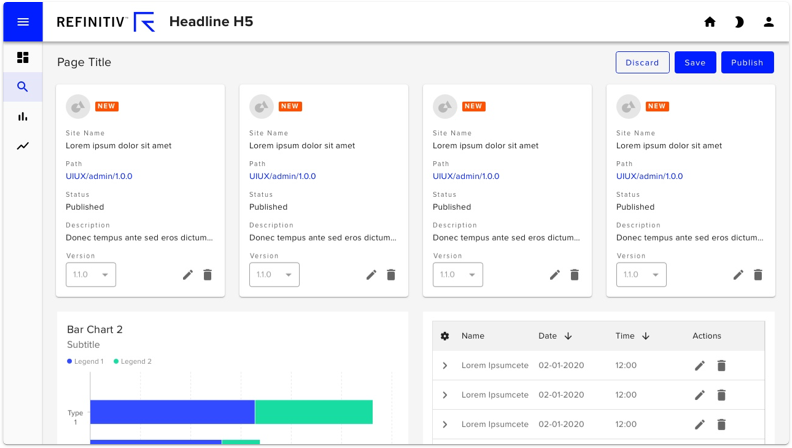This screenshot has height=448, width=792.
Task: Open the bar chart sidebar icon
Action: point(23,117)
